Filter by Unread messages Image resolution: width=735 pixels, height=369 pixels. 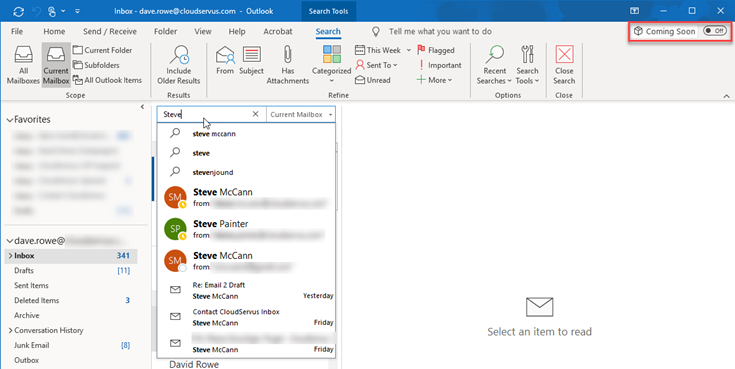click(373, 80)
